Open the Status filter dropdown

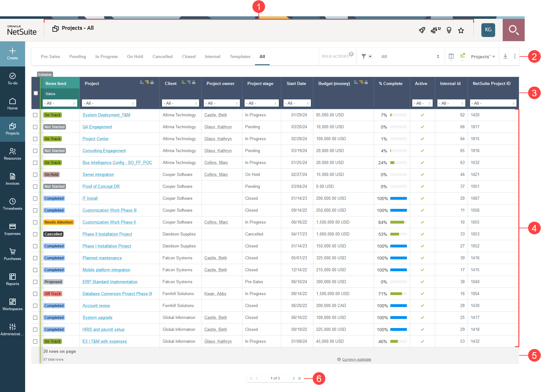60,103
